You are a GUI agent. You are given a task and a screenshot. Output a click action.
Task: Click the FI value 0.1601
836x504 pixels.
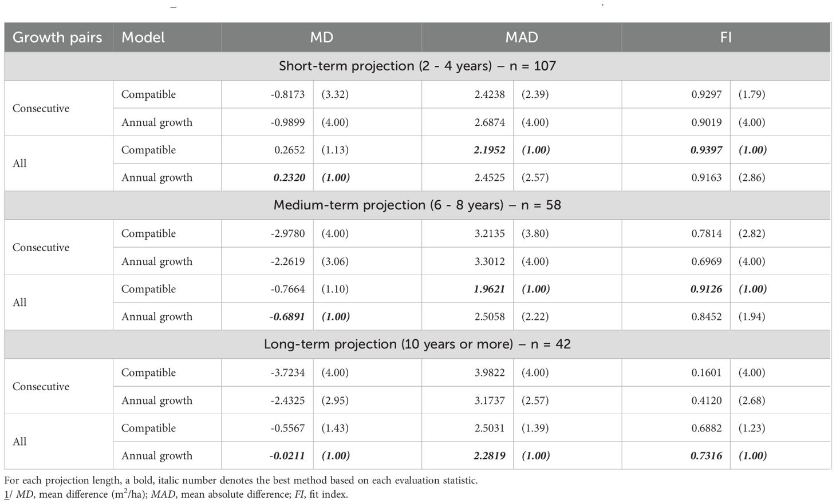click(707, 372)
